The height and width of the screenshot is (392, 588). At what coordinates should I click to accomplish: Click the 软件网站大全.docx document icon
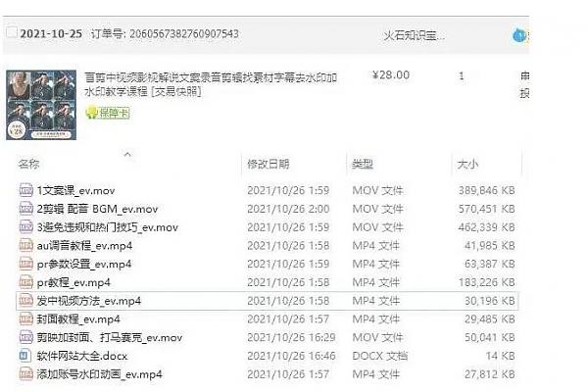(26, 356)
